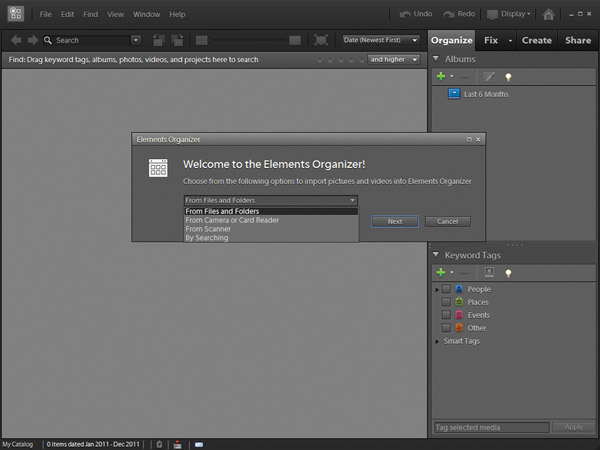Click the rotate left toolbar icon
Image resolution: width=600 pixels, height=450 pixels.
click(x=159, y=40)
